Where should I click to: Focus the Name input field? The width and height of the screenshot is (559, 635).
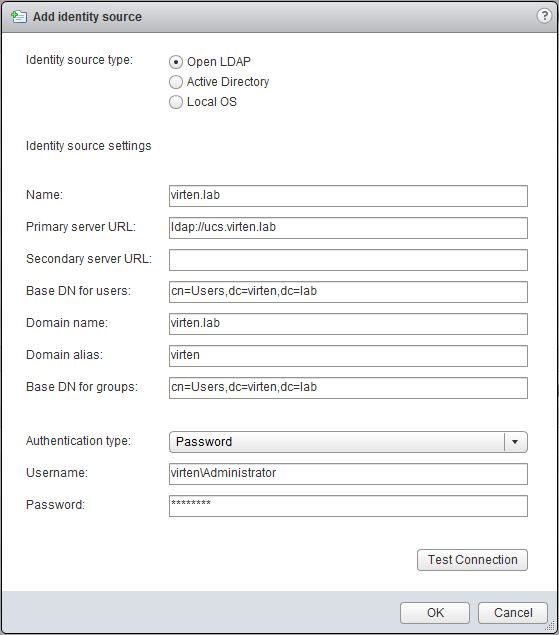tap(348, 196)
